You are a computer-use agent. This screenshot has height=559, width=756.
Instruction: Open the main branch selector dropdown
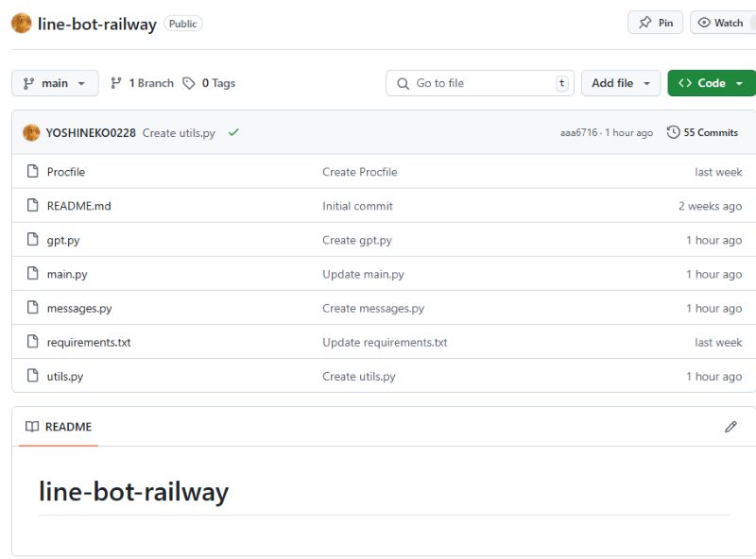pyautogui.click(x=55, y=83)
